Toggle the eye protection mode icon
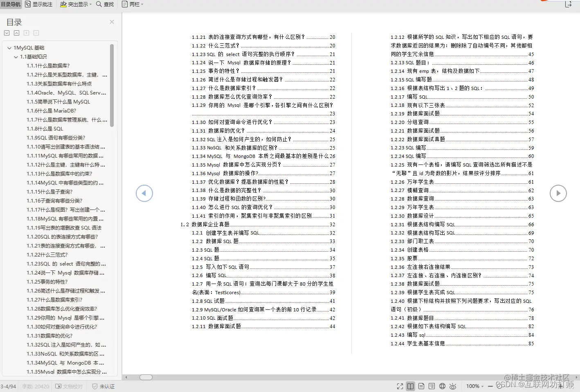Viewport: 580px width, 392px height. click(453, 386)
